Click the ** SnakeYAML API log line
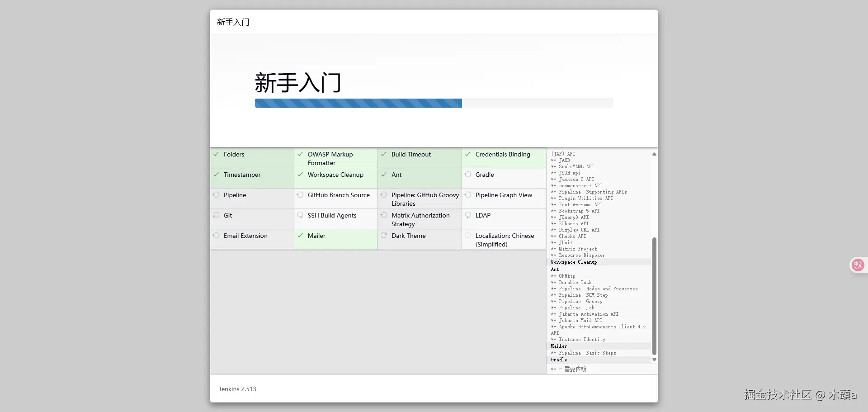This screenshot has width=868, height=412. 572,167
